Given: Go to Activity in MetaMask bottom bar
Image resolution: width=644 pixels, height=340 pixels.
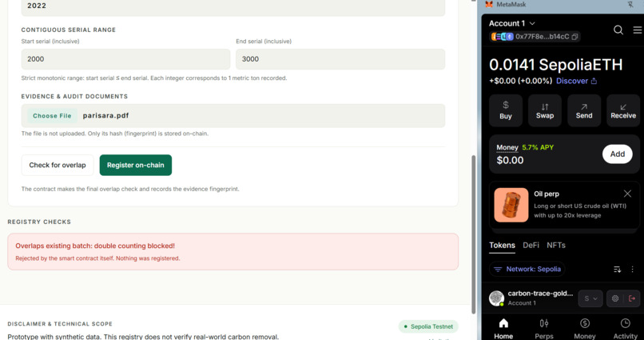Looking at the screenshot, I should coord(625,329).
